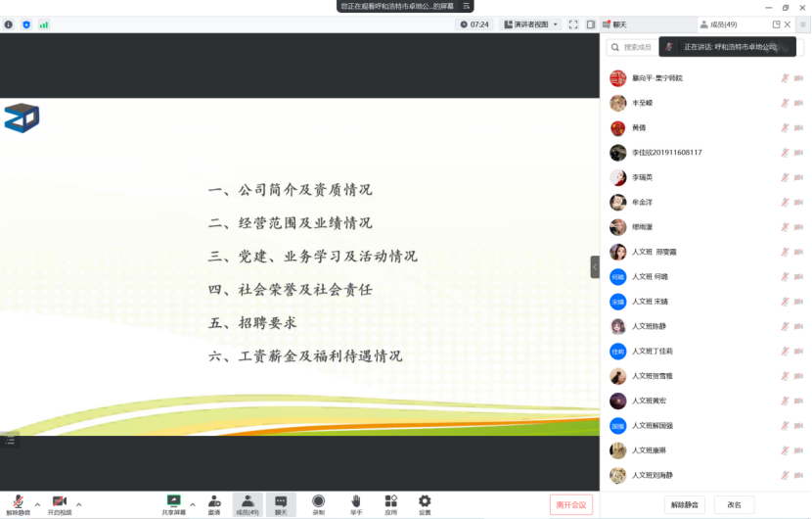Viewport: 812px width, 519px height.
Task: Unmute the microphone in bottom toolbar
Action: point(19,501)
